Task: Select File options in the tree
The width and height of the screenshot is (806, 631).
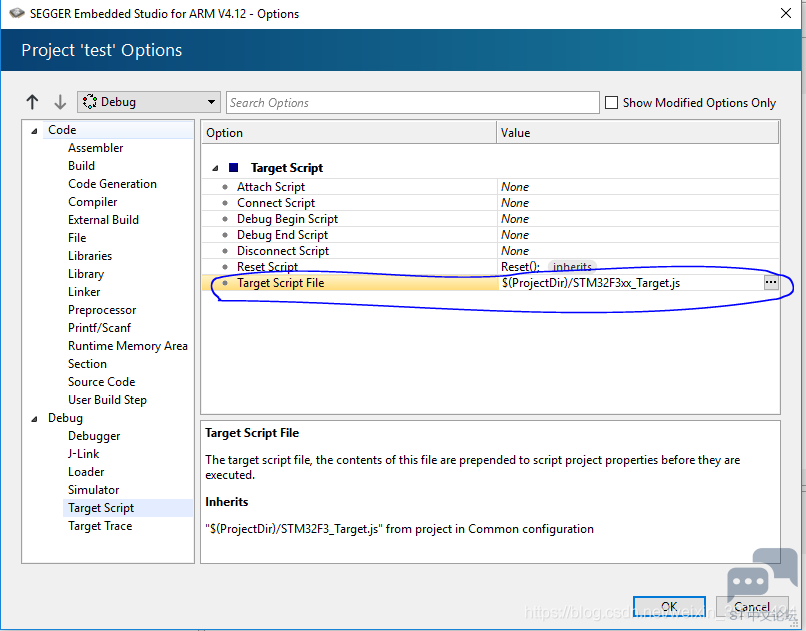Action: pos(77,238)
